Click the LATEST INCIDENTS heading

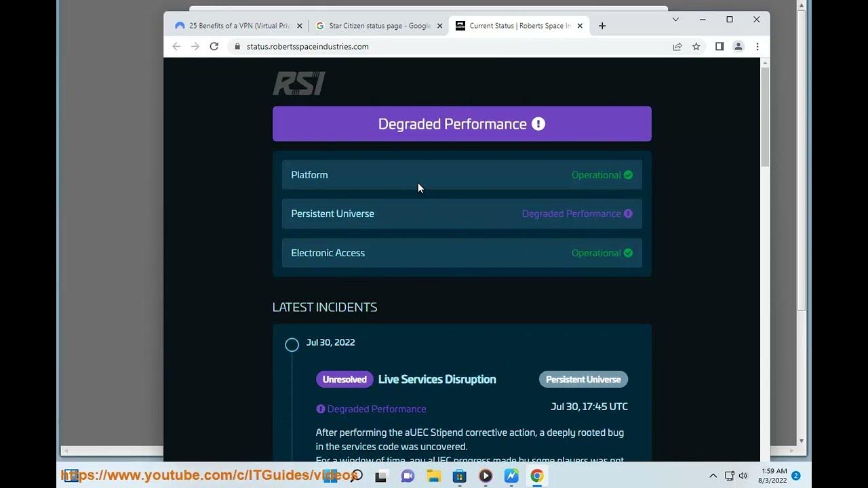point(325,307)
